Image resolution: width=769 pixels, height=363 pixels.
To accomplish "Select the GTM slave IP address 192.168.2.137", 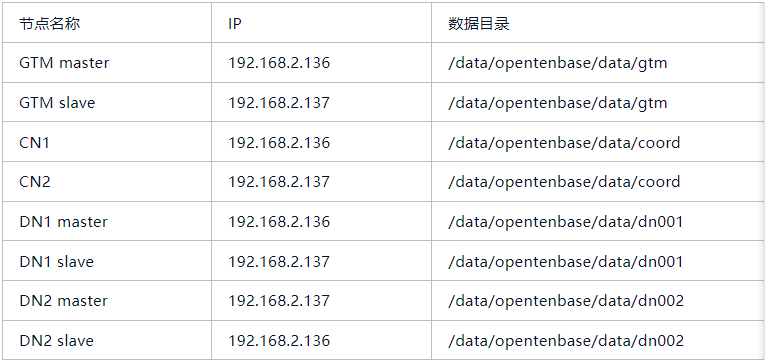I will (279, 103).
